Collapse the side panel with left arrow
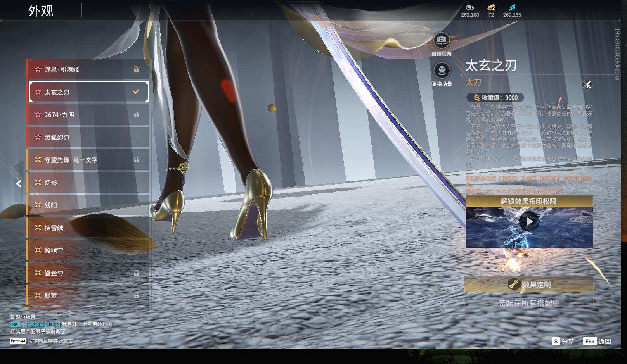Viewport: 627px width, 364px height. click(x=19, y=183)
